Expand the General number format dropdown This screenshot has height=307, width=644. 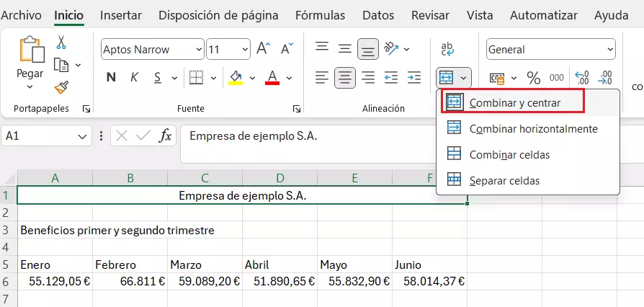[x=610, y=50]
